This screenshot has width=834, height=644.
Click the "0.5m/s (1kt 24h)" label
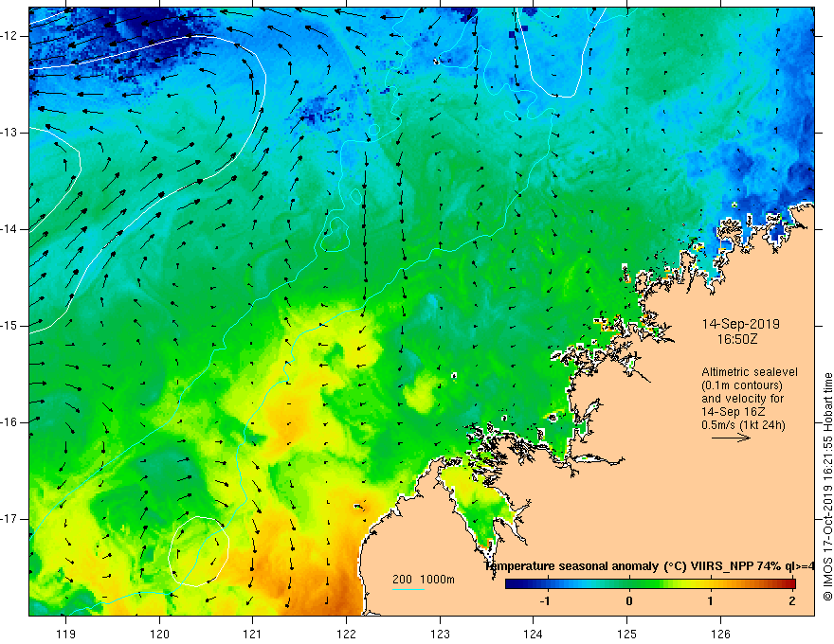[x=743, y=425]
